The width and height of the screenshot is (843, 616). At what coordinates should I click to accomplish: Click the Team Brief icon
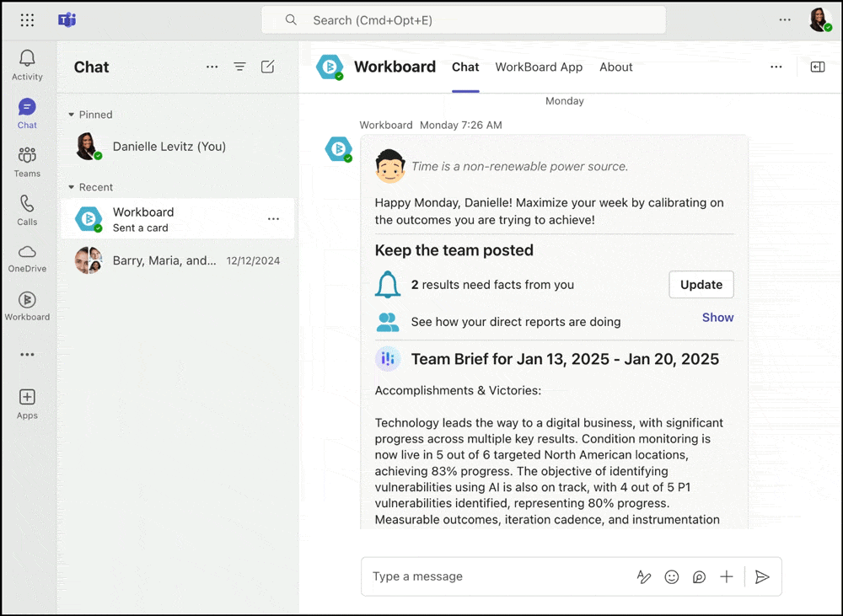[388, 359]
